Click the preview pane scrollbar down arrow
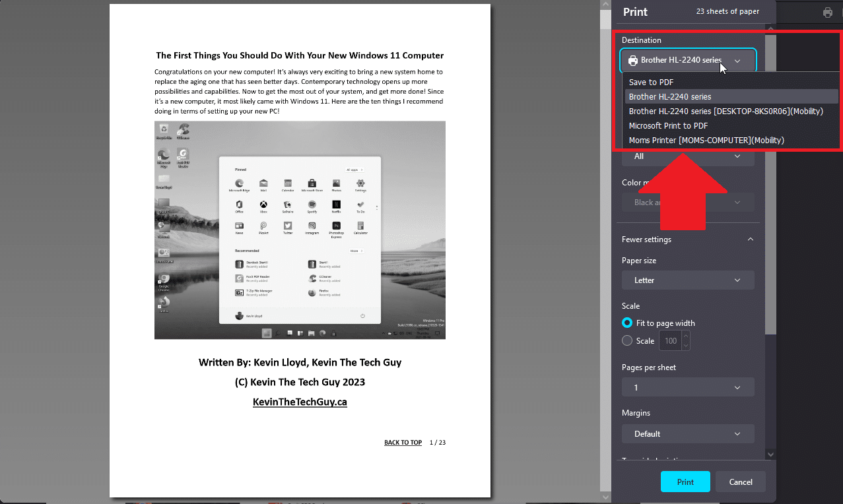The height and width of the screenshot is (504, 843). pos(605,497)
